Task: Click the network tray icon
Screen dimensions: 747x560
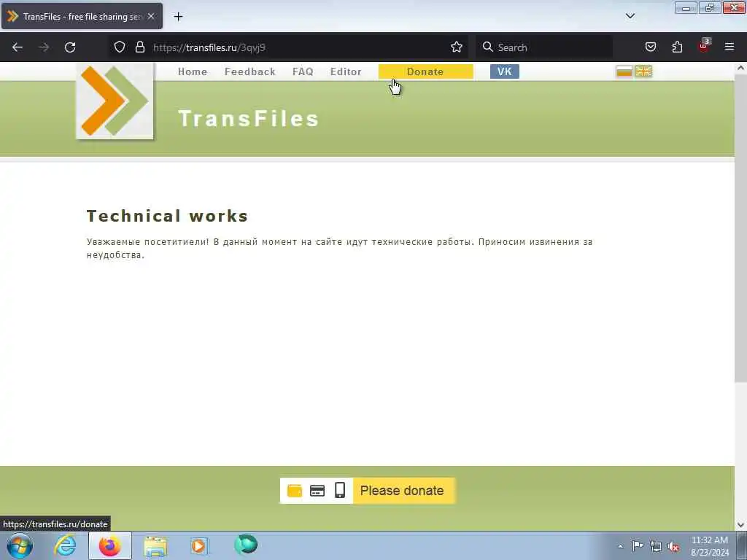Action: tap(656, 547)
